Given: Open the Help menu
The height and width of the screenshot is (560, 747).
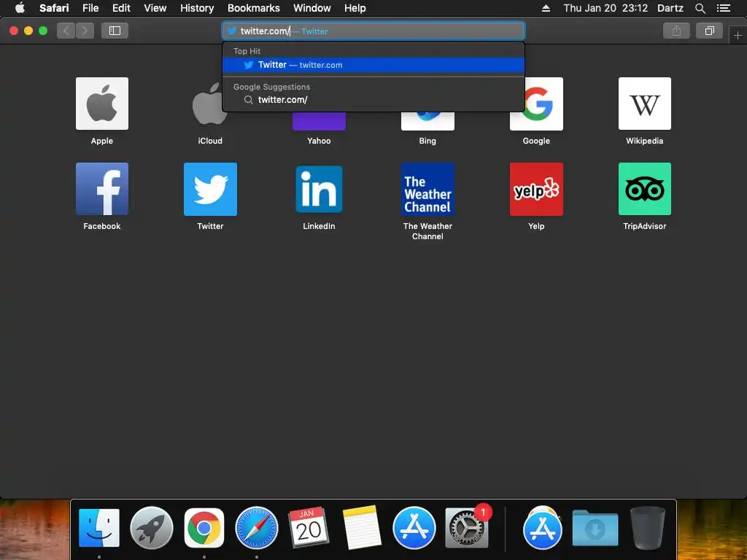Looking at the screenshot, I should [x=355, y=8].
